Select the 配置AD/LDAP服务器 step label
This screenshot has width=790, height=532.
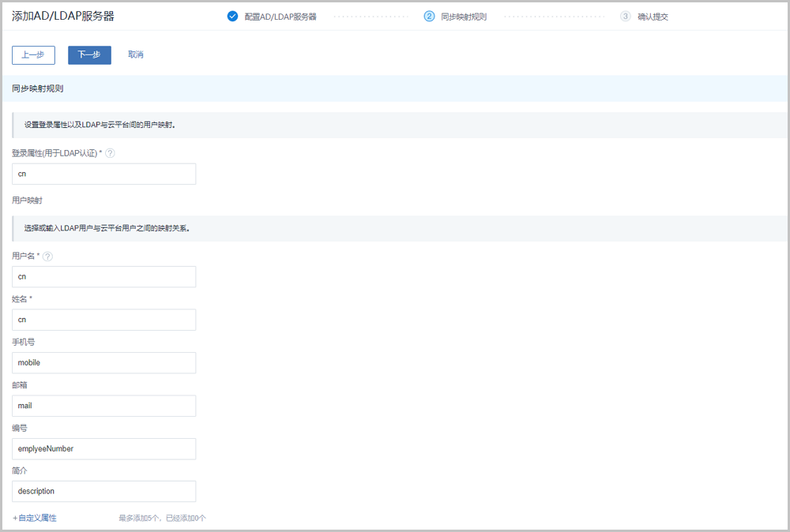point(280,17)
